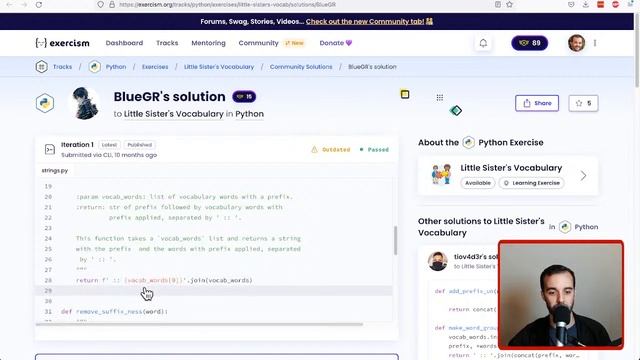Click browser back arrow
Image resolution: width=640 pixels, height=360 pixels.
pyautogui.click(x=9, y=4)
